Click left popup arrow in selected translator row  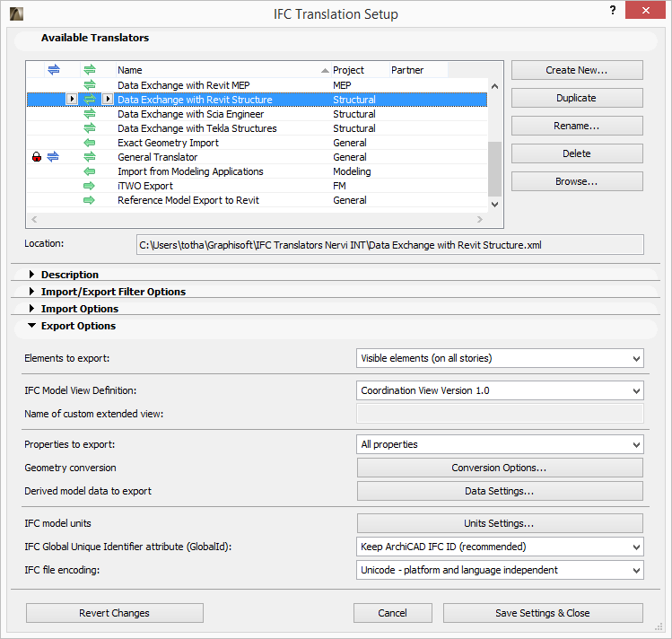(x=72, y=99)
